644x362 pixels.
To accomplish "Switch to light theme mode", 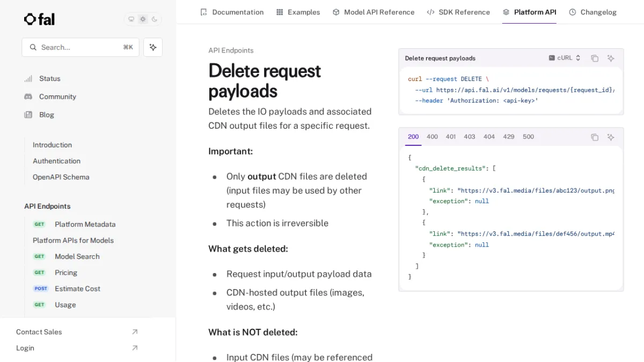I will [x=143, y=19].
